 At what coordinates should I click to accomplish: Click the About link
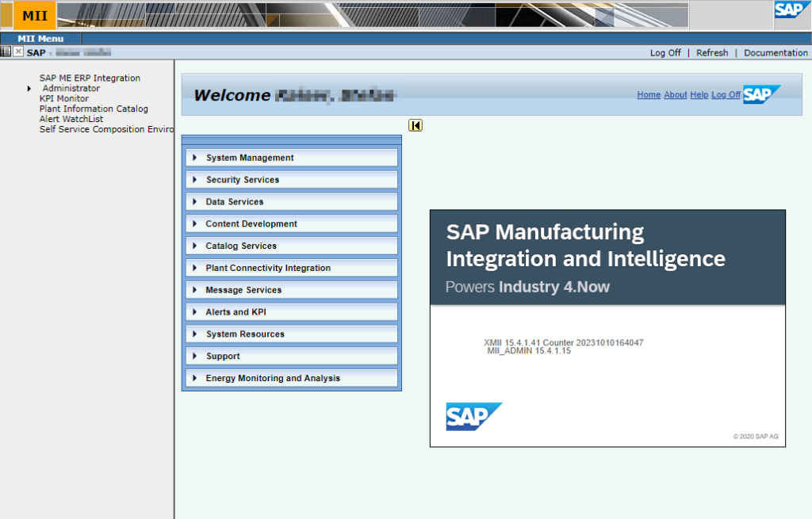[675, 95]
